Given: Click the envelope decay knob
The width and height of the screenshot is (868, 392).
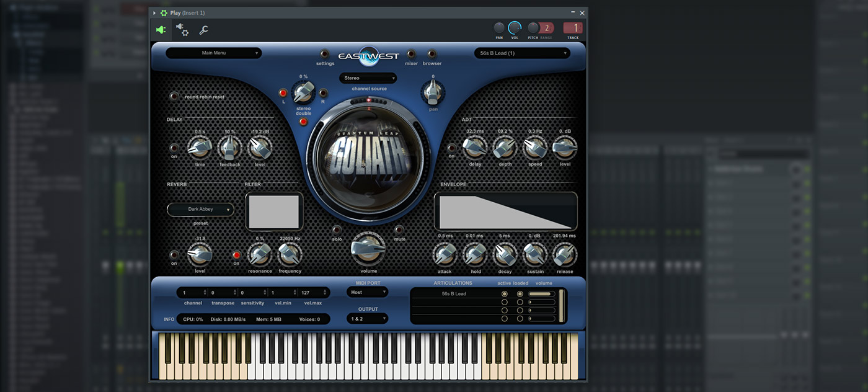Looking at the screenshot, I should tap(505, 254).
